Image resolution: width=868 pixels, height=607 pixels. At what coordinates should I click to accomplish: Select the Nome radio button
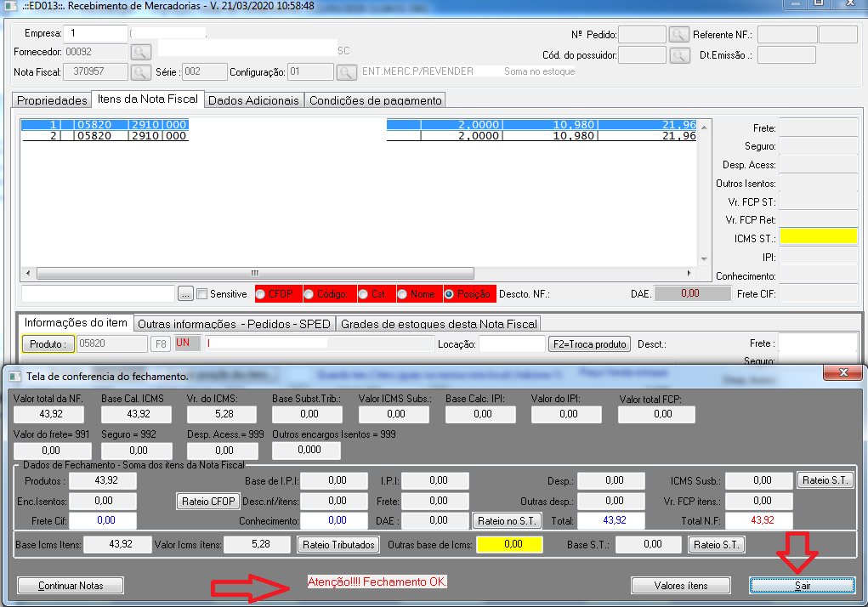click(x=403, y=294)
